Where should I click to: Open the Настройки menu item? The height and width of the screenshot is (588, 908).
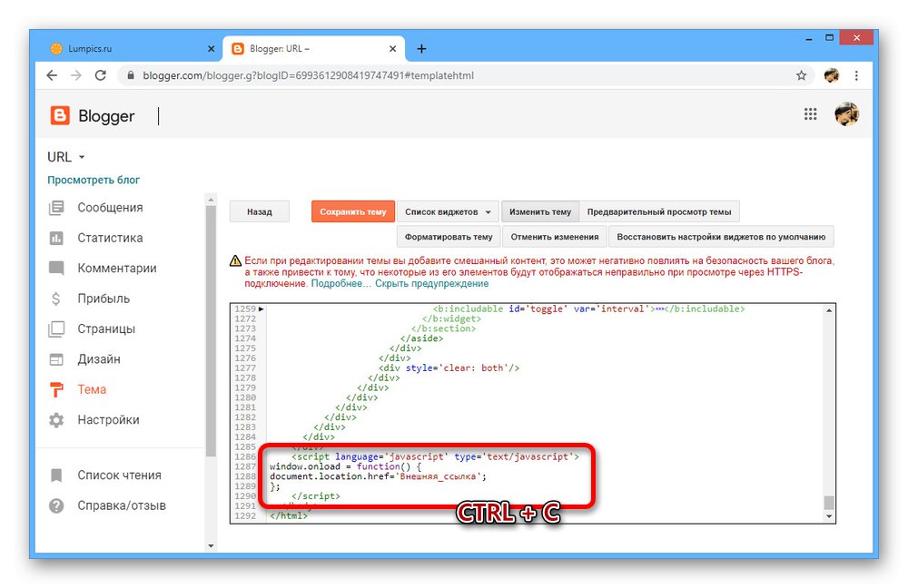108,420
